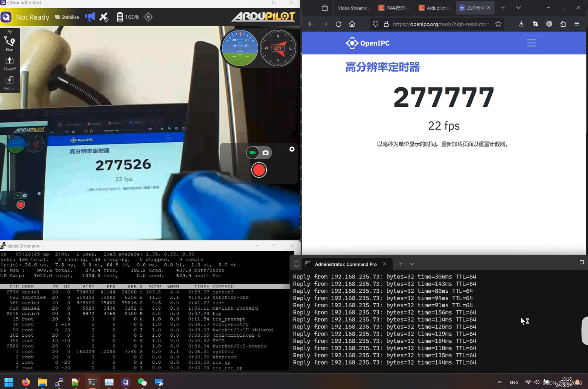Click the OpenIPC logo link
The height and width of the screenshot is (389, 588).
click(368, 43)
